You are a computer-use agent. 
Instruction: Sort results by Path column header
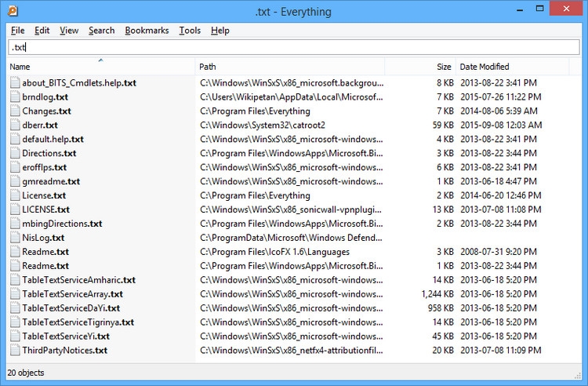(290, 67)
